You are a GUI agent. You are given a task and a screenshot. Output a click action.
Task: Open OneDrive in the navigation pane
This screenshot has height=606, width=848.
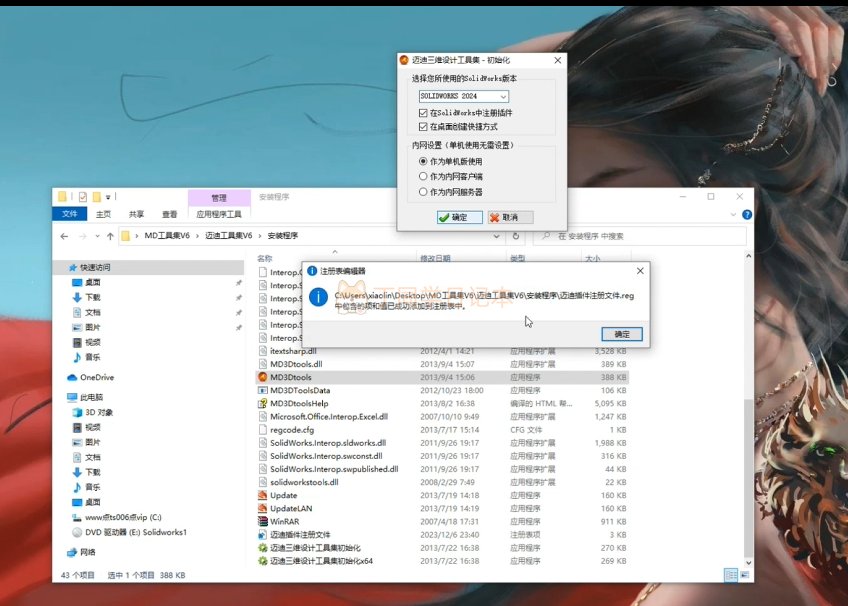(96, 377)
